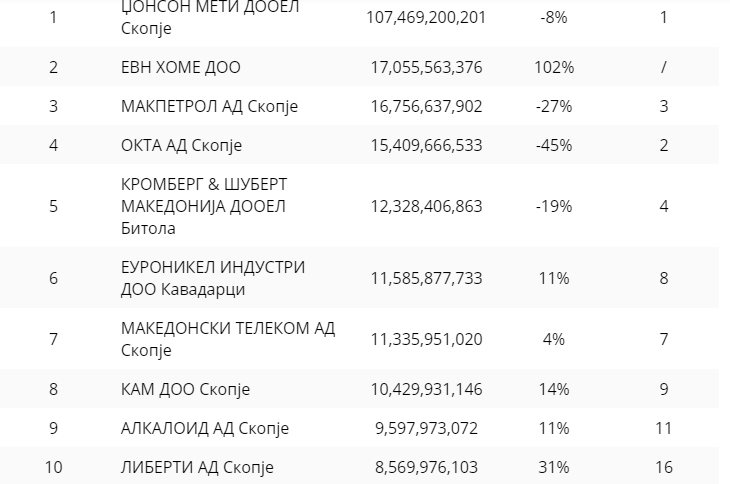Click the МАКЕДОНСКИ ТЕЛЕКОМ АД company name
Screen dimensions: 730x484
tap(228, 339)
